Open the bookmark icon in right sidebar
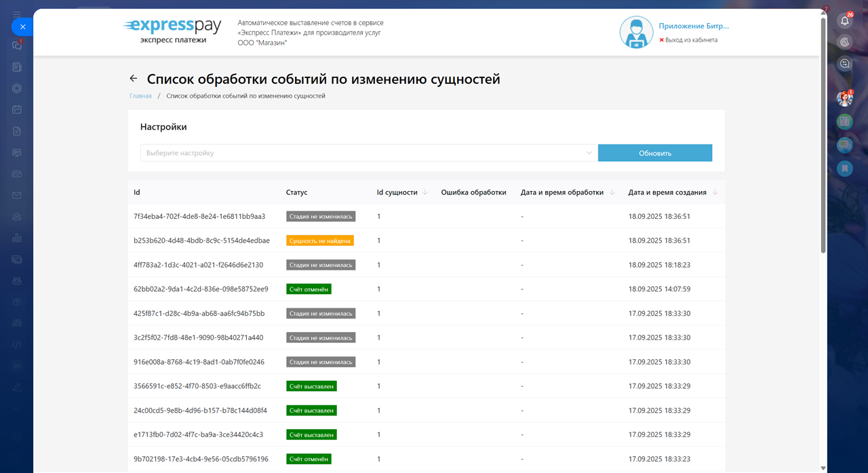The height and width of the screenshot is (473, 868). pos(844,168)
